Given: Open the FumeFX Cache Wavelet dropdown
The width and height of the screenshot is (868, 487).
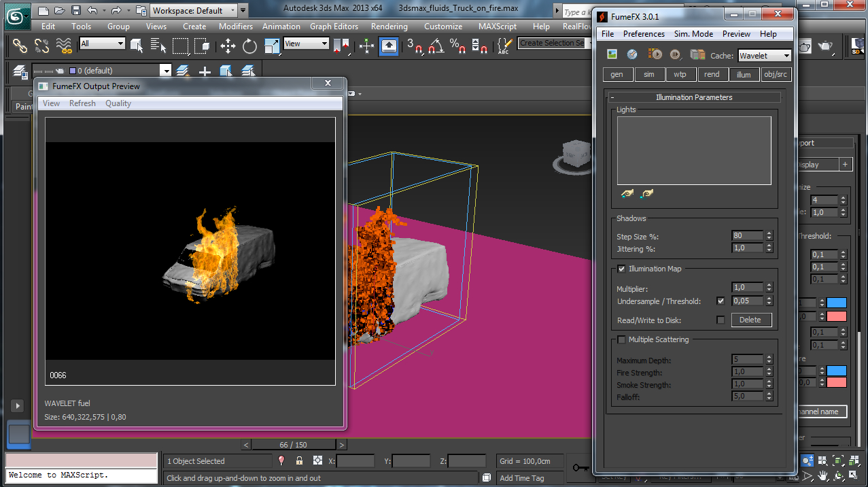Looking at the screenshot, I should point(765,56).
